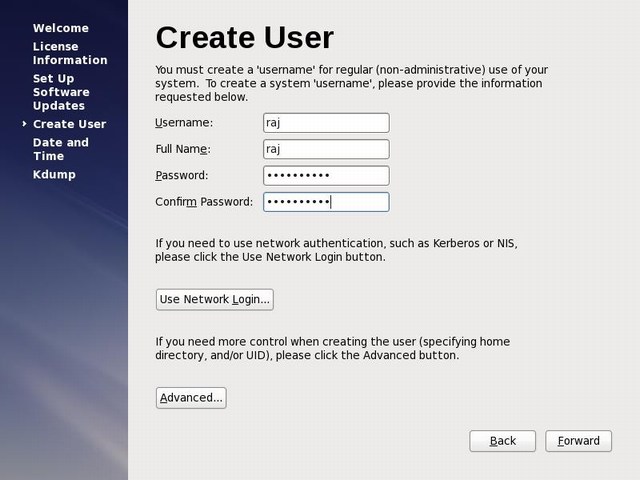640x480 pixels.
Task: Choose Set Up Software Updates step
Action: click(61, 92)
